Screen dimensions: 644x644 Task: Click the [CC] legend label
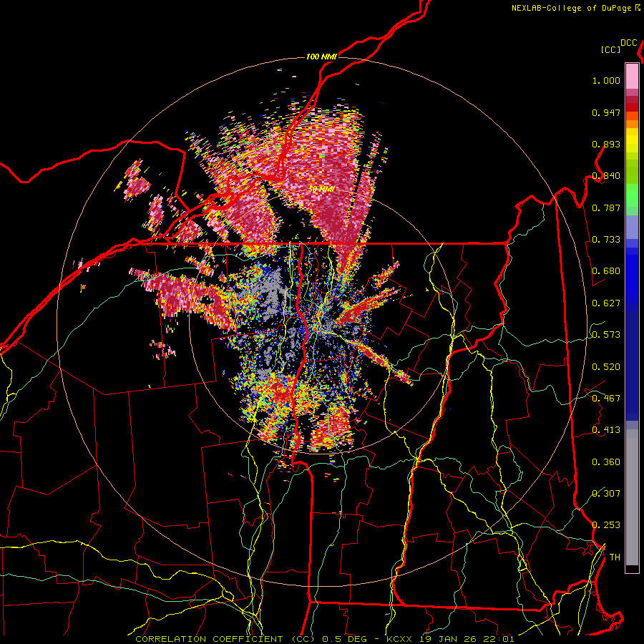pos(610,49)
